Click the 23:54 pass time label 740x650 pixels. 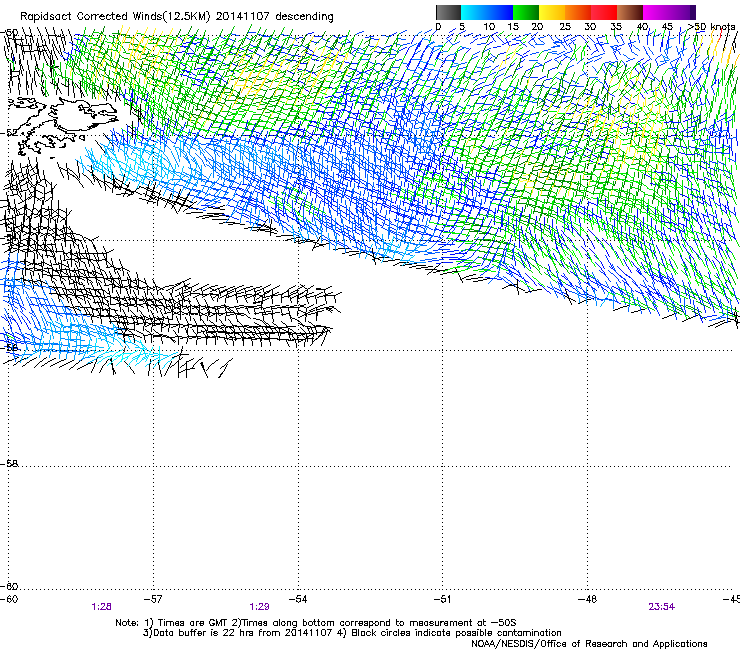click(661, 607)
